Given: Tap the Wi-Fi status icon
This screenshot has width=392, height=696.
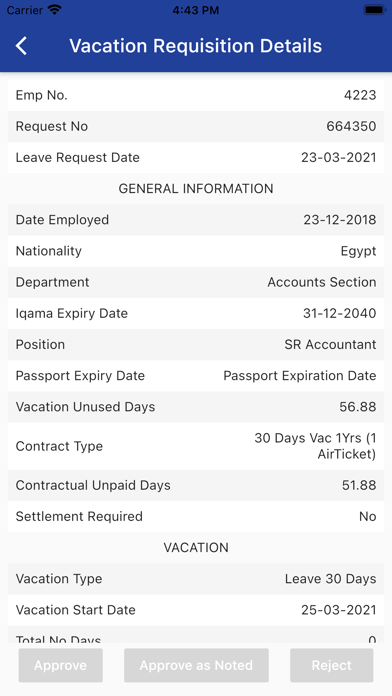Looking at the screenshot, I should tap(55, 10).
